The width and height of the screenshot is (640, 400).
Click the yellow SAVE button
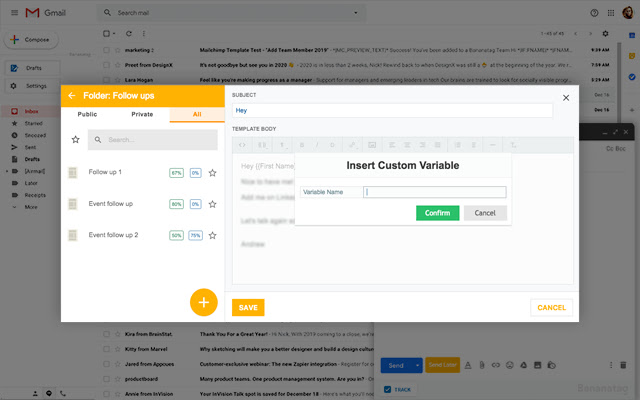coord(248,307)
